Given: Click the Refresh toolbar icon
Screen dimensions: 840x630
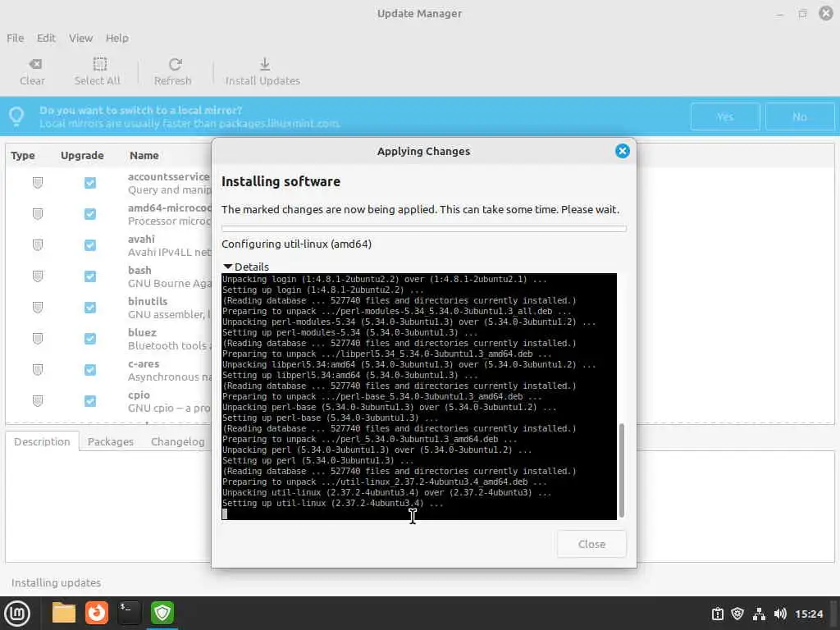Looking at the screenshot, I should [x=176, y=64].
